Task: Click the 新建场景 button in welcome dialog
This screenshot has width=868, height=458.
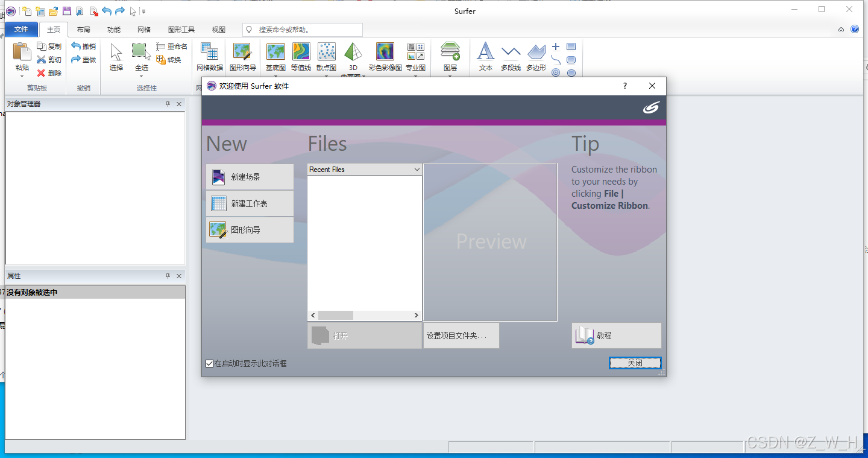Action: click(x=250, y=177)
